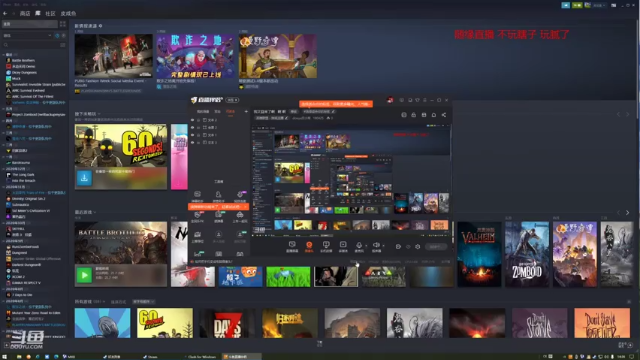Viewport: 640px width, 360px height.
Task: Toggle visibility eye of second source layer
Action: pos(192,128)
